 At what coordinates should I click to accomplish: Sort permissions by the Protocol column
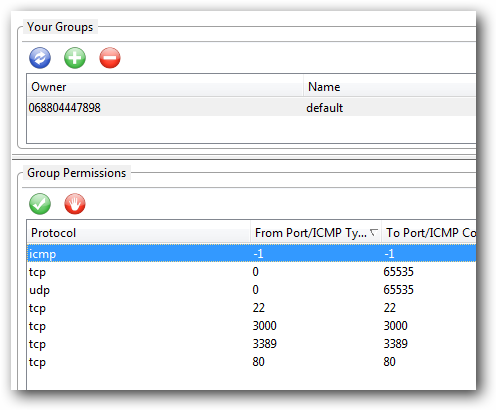(139, 233)
